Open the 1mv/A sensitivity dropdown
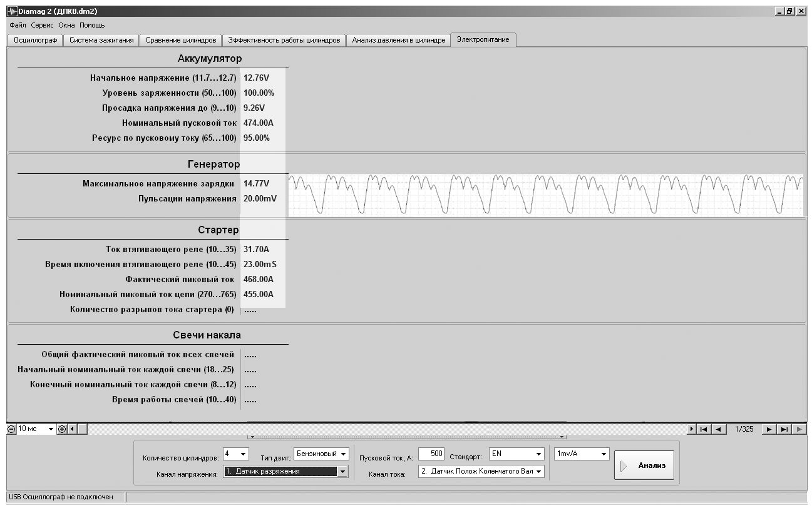The image size is (812, 508). coord(604,454)
